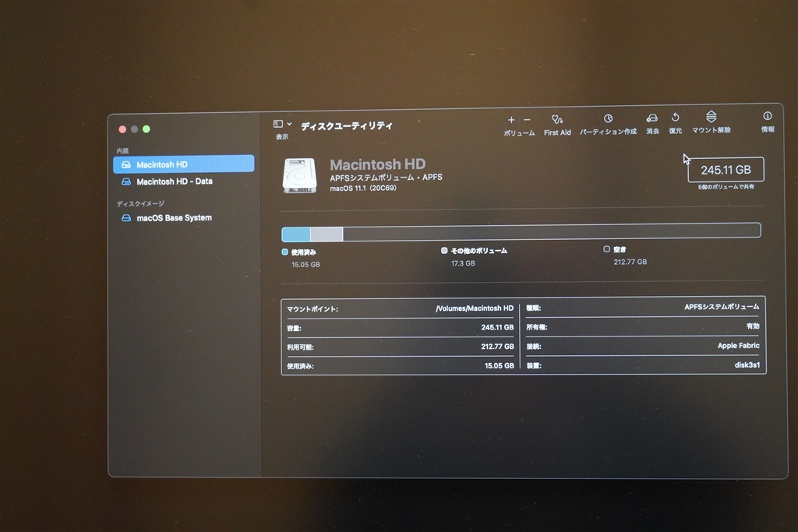Select Macintosh HD in sidebar
Viewport: 798px width, 532px height.
pos(184,164)
